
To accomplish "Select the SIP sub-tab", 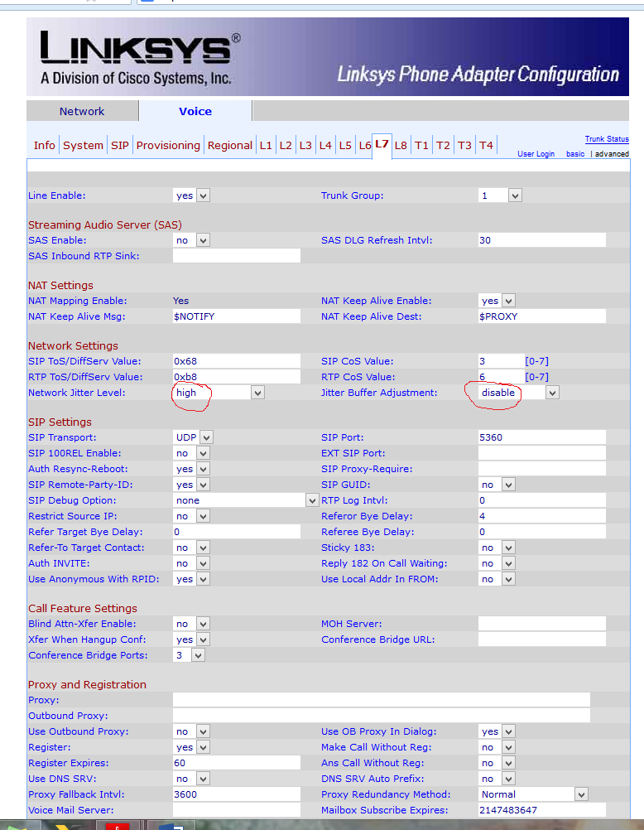I will [119, 145].
